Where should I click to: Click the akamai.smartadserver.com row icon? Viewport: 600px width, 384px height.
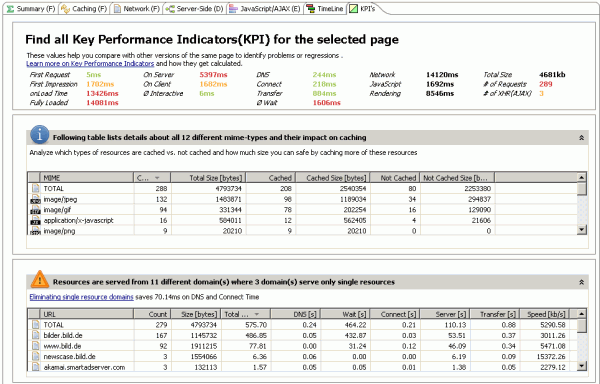tap(36, 367)
